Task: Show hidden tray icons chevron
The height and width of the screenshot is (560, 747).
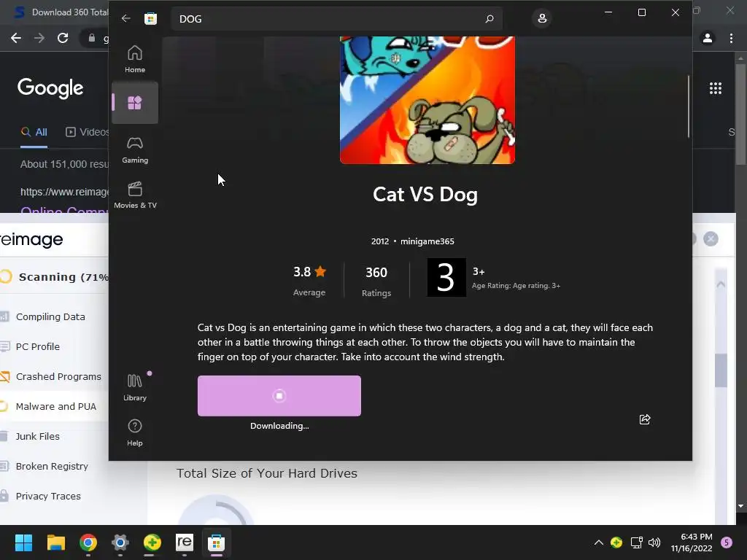Action: 599,542
